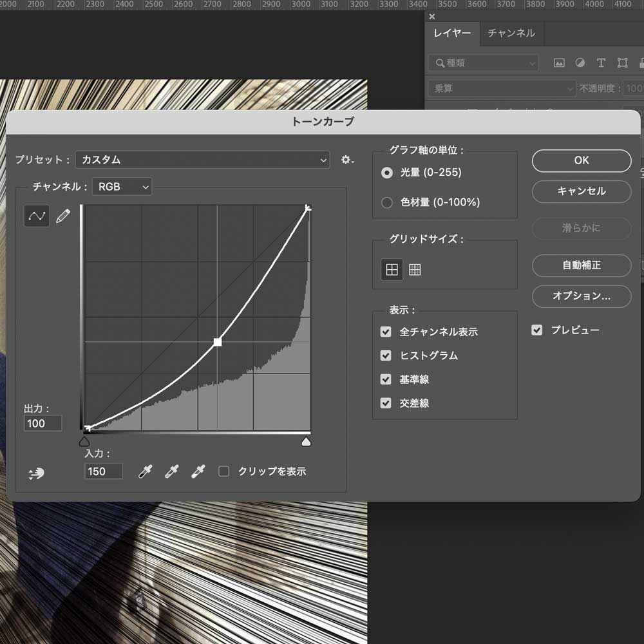Screen dimensions: 644x644
Task: Select the 色材量 (0-100%) radio button
Action: tap(386, 202)
